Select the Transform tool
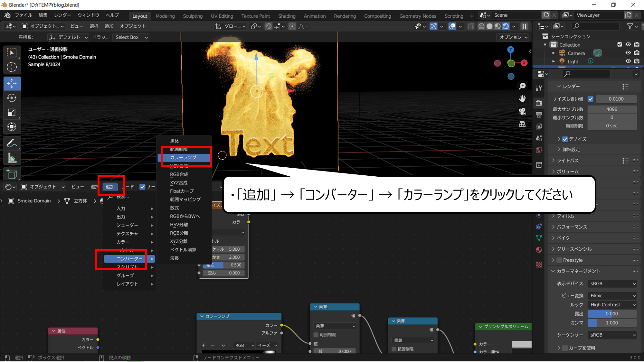The image size is (644, 362). (x=12, y=127)
